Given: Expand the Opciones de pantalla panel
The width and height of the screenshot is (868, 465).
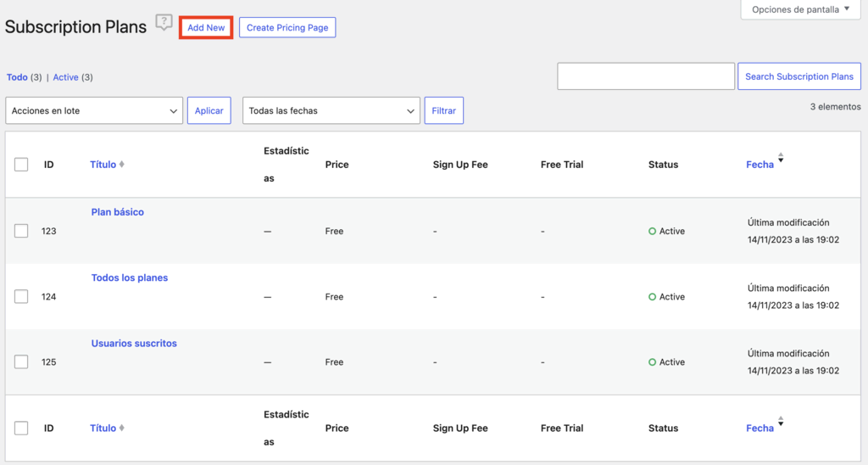Looking at the screenshot, I should [x=800, y=9].
